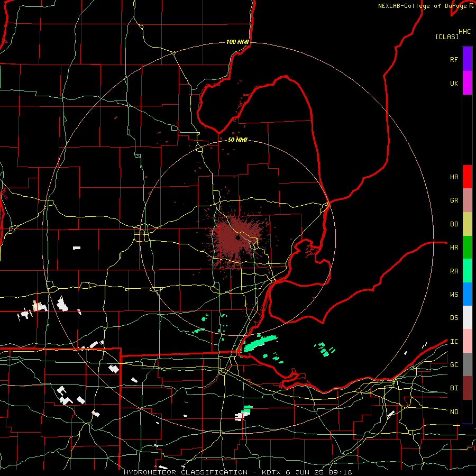Click the HA legend label
Image resolution: width=476 pixels, height=476 pixels.
click(x=454, y=177)
